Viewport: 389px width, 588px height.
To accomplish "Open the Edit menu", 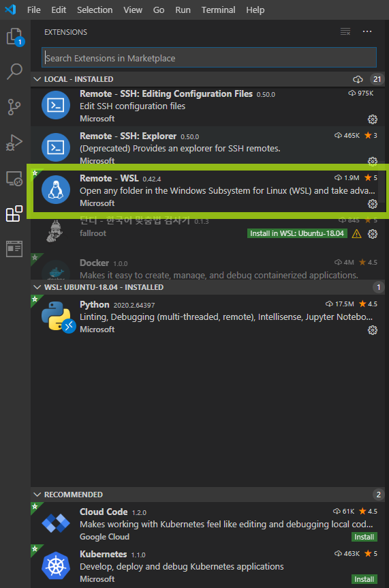I will coord(59,10).
